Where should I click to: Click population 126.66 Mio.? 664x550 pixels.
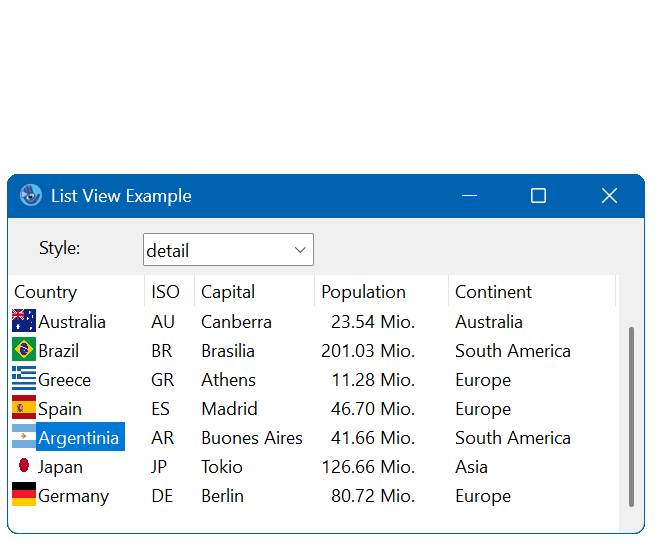point(368,467)
